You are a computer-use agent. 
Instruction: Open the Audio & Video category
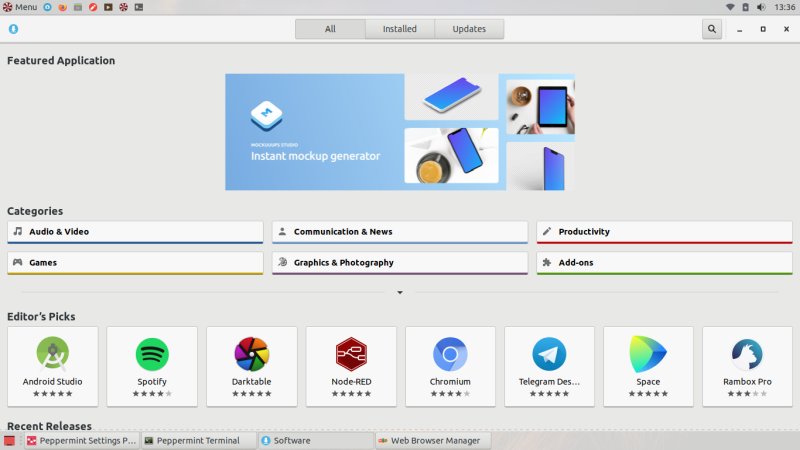(135, 232)
